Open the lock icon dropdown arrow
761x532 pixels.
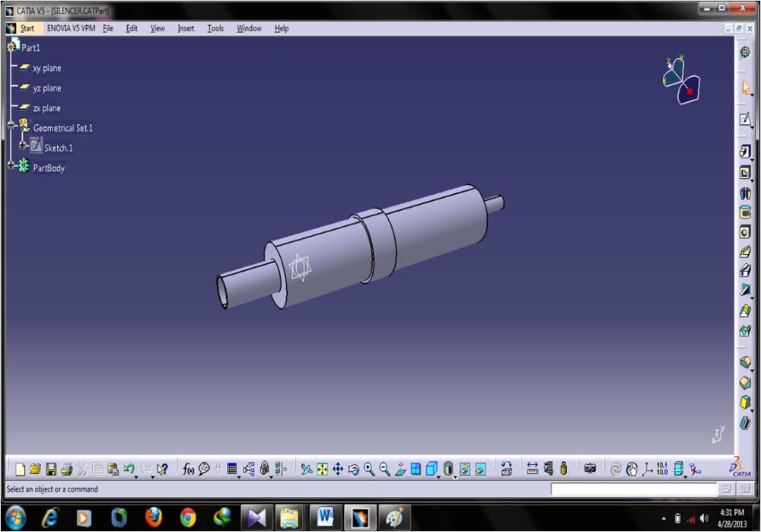(x=271, y=476)
